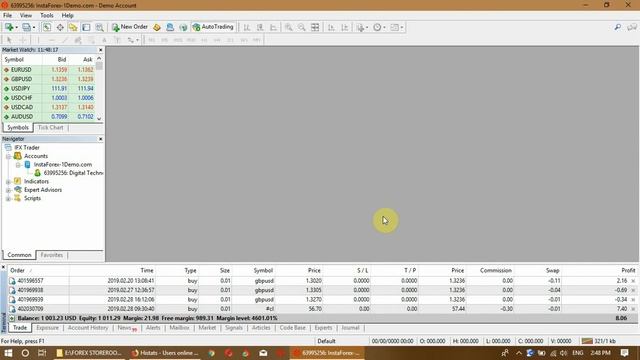
Task: Toggle the Market Watch window icon
Action: (47, 27)
